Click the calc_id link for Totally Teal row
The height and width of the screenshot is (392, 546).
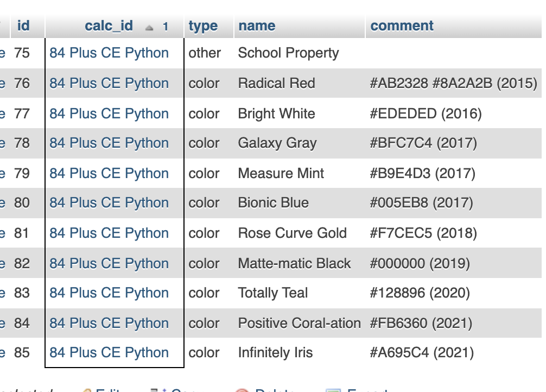click(109, 293)
